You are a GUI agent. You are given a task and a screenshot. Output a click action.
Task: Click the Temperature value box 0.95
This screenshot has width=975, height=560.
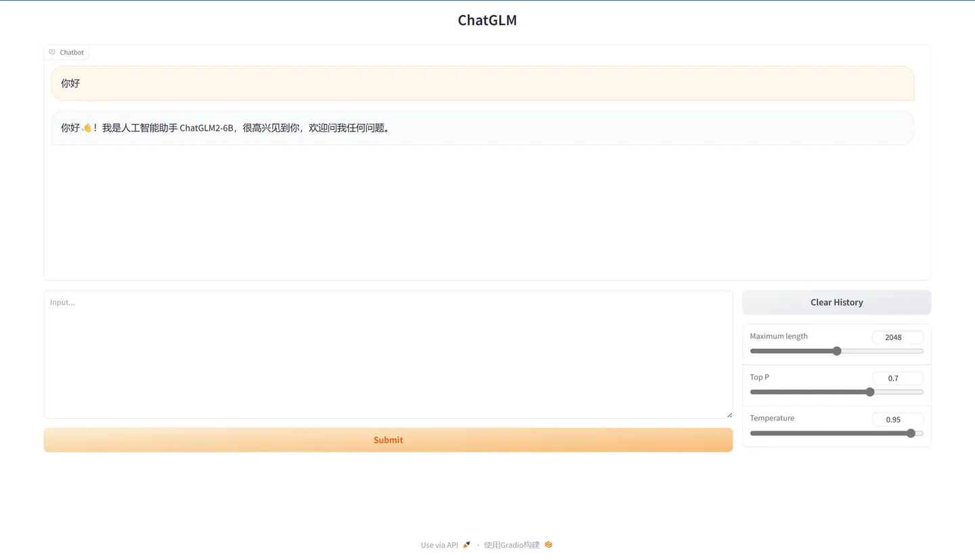pos(897,420)
